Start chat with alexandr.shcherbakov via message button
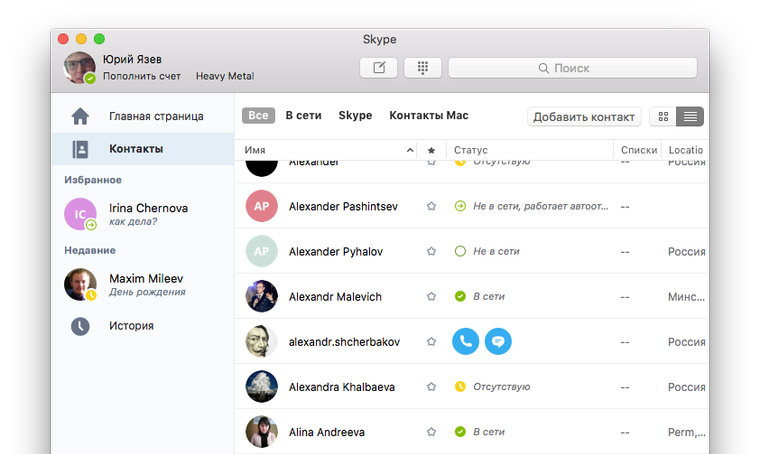This screenshot has width=760, height=454. 498,342
